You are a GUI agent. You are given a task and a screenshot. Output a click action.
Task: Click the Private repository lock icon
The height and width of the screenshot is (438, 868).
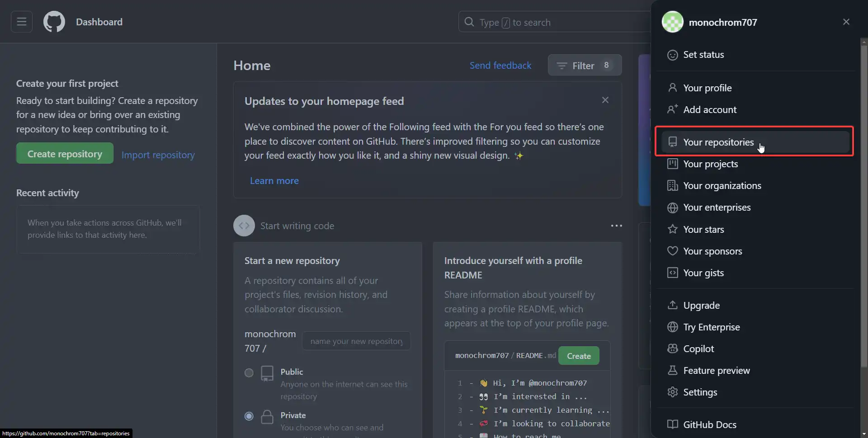click(x=267, y=417)
